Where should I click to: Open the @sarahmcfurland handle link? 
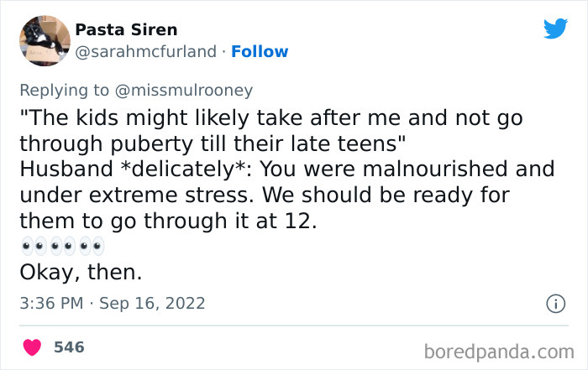[147, 51]
